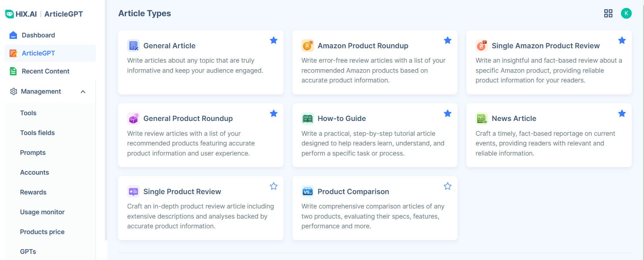
Task: Click the How-to Guide book icon
Action: [x=307, y=118]
